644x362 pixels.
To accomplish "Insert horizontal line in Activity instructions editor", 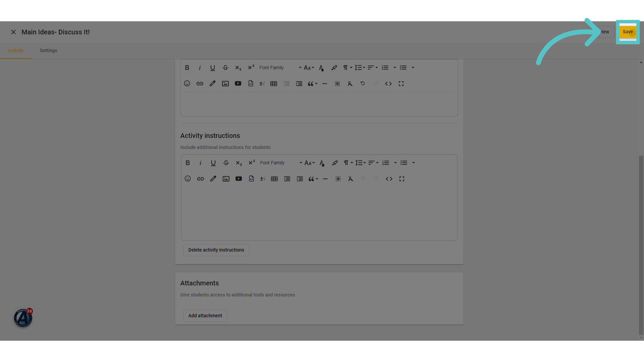I will pos(325,179).
